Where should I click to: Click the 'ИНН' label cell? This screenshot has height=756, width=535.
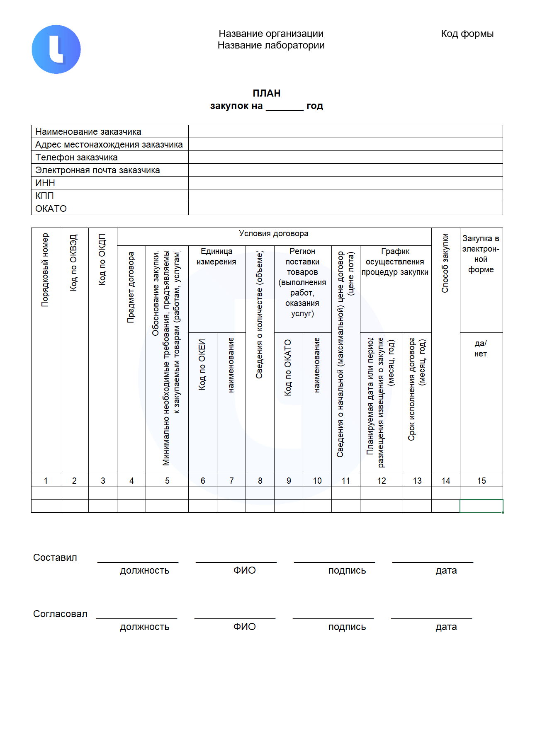[x=110, y=183]
